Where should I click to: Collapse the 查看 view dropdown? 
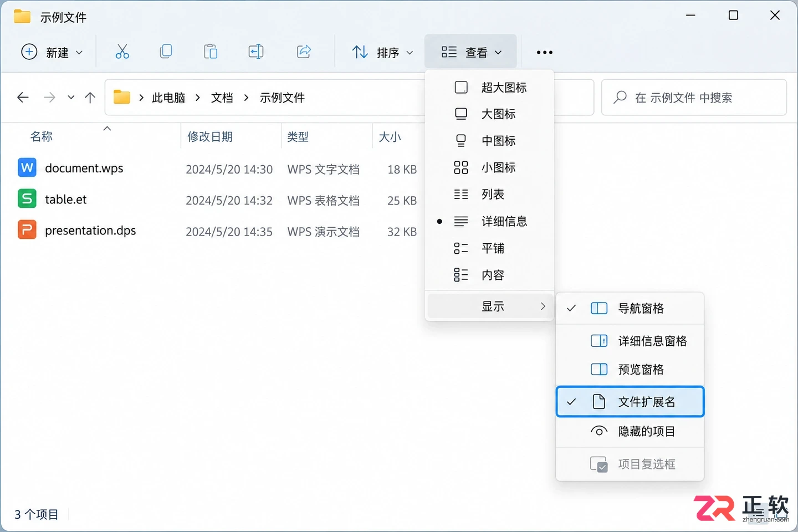click(471, 52)
